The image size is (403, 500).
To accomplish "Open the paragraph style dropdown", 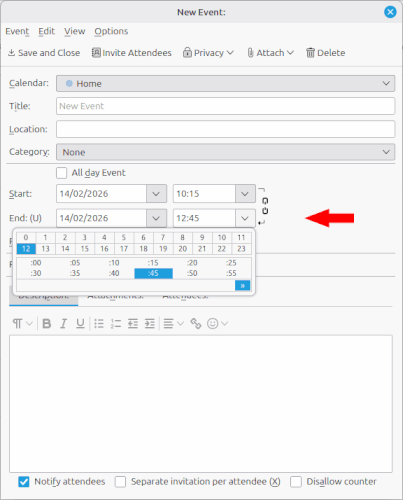I will (22, 323).
